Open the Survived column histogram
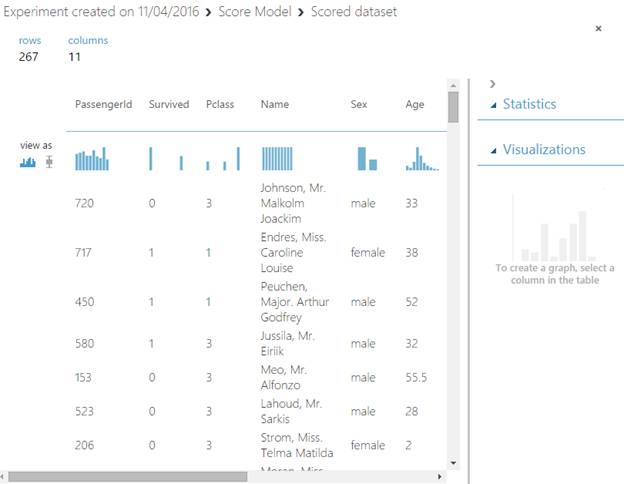 point(166,159)
